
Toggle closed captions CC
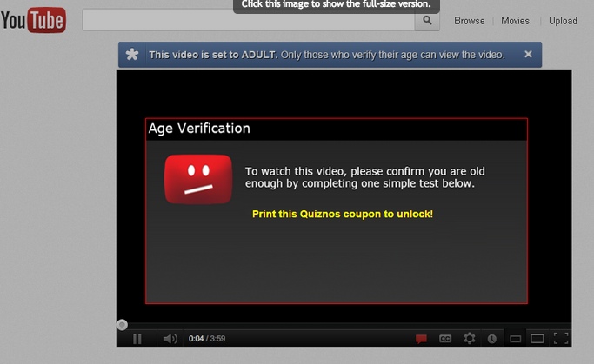[x=445, y=338]
